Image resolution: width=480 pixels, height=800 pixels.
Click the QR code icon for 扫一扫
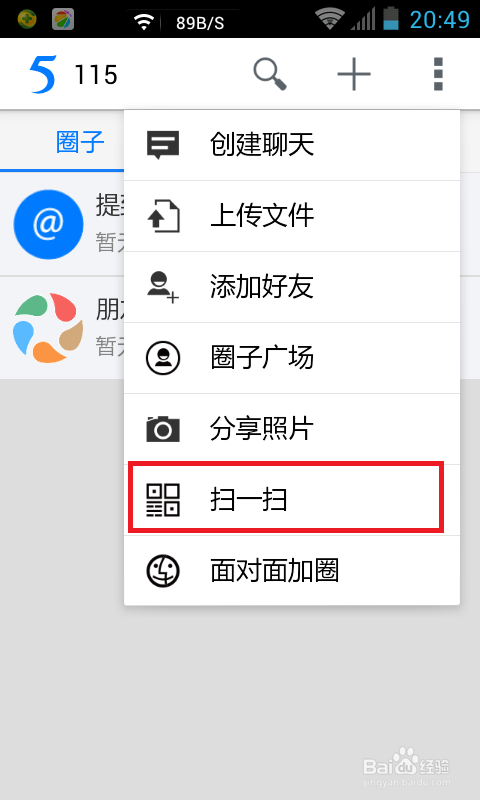click(163, 500)
